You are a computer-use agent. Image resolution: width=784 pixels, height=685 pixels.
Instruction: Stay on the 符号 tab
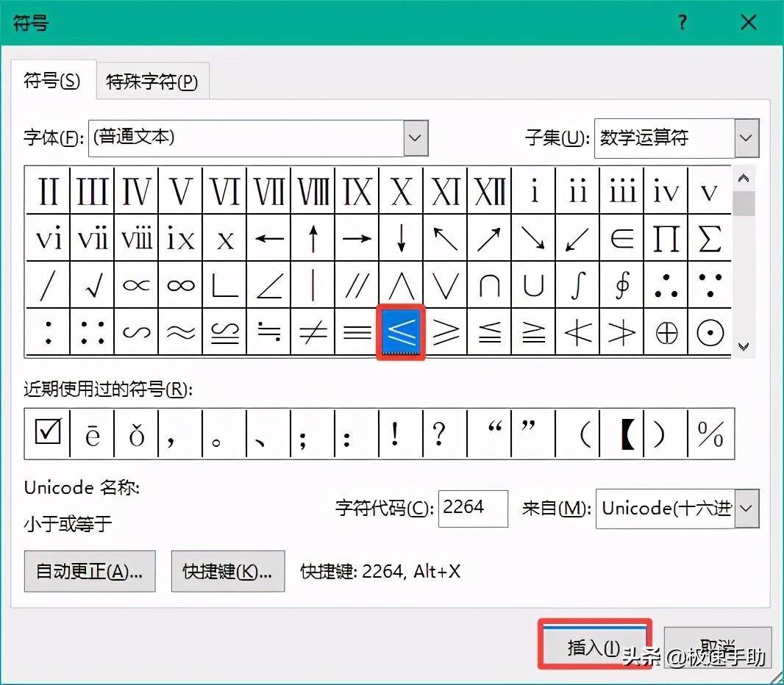pos(51,82)
